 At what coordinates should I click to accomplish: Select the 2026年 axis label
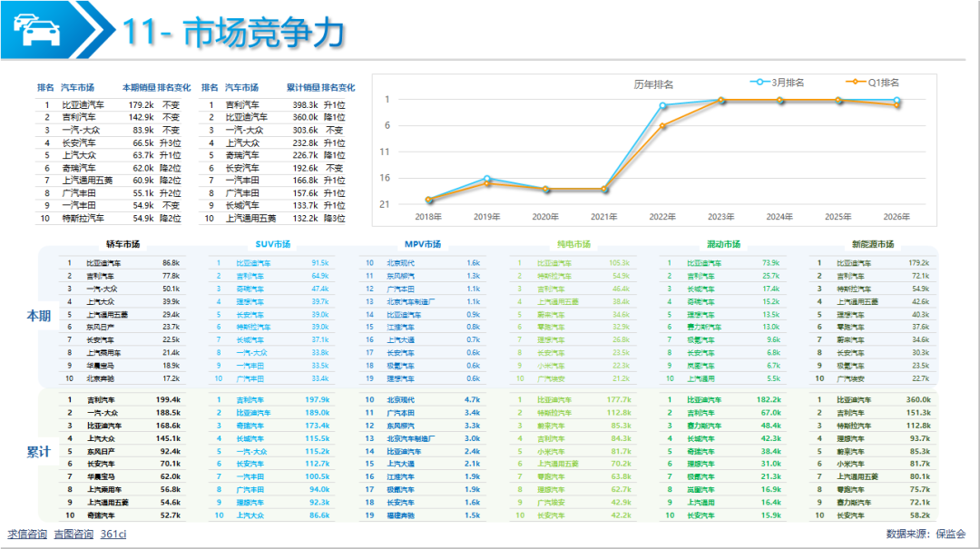pos(897,216)
